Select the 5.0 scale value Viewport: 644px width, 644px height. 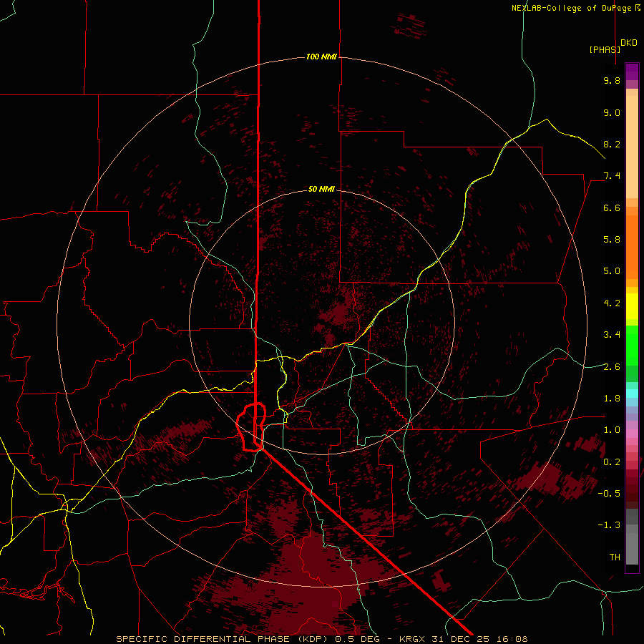click(x=612, y=271)
